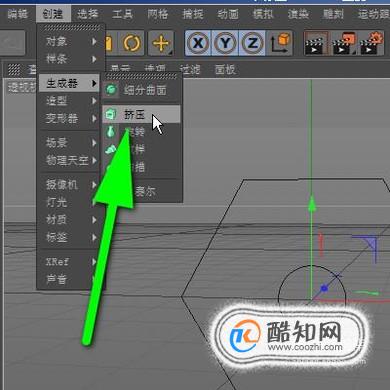390x390 pixels.
Task: Toggle the Z axis lock
Action: (252, 43)
